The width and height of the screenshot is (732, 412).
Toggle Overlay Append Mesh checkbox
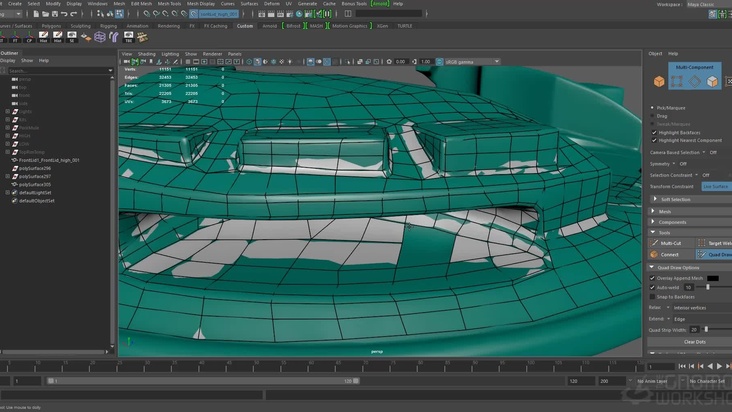(x=652, y=278)
